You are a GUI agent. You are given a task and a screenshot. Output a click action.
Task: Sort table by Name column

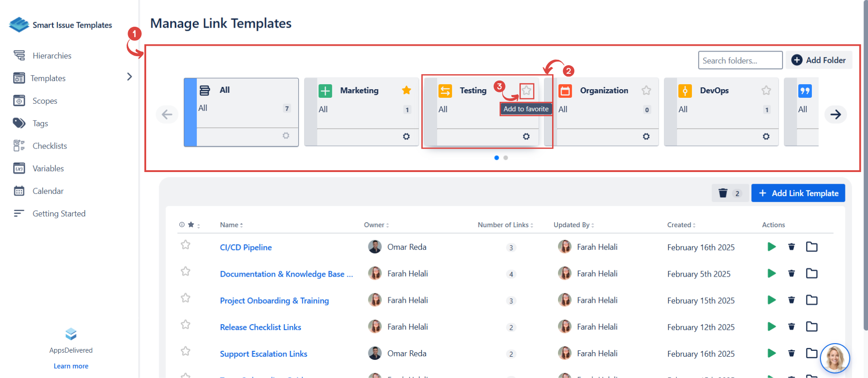231,225
